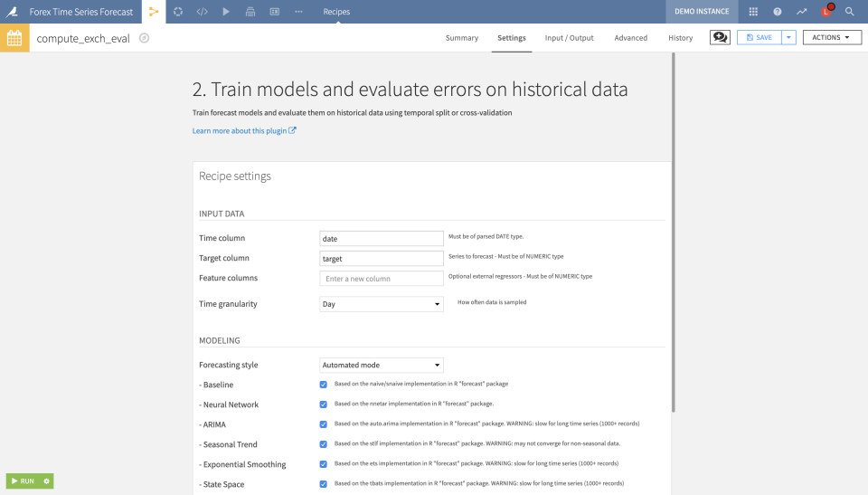The height and width of the screenshot is (495, 868).
Task: Click the INPUT DATA section label
Action: coord(222,214)
